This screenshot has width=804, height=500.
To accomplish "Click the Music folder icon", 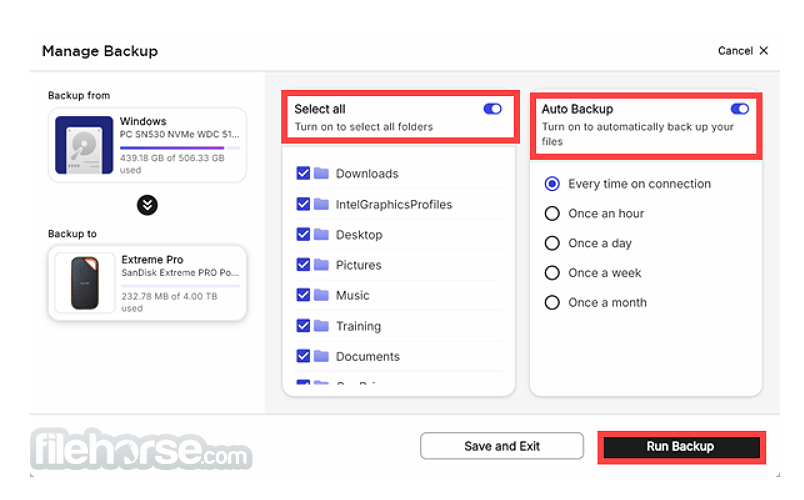I will coord(321,295).
